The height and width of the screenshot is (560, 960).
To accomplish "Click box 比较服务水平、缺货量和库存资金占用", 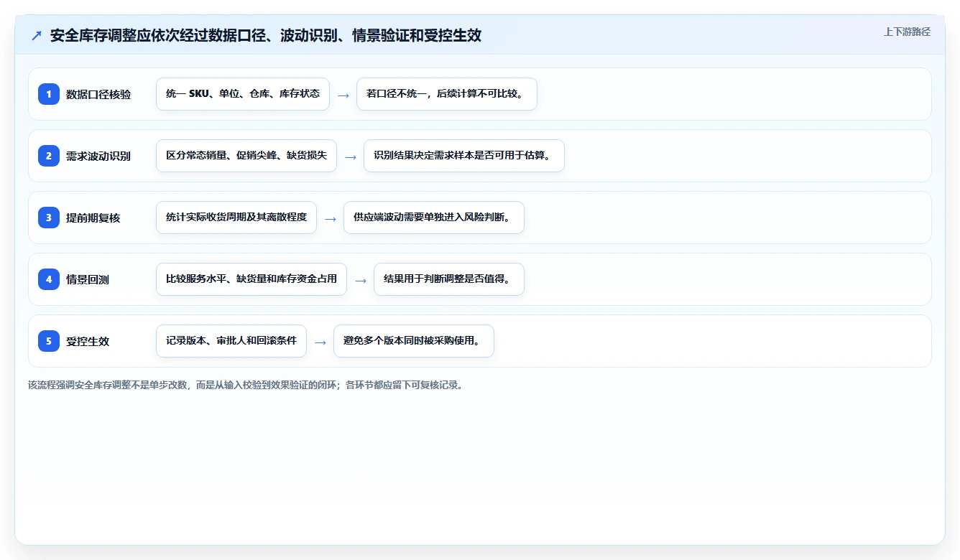I will coord(251,279).
